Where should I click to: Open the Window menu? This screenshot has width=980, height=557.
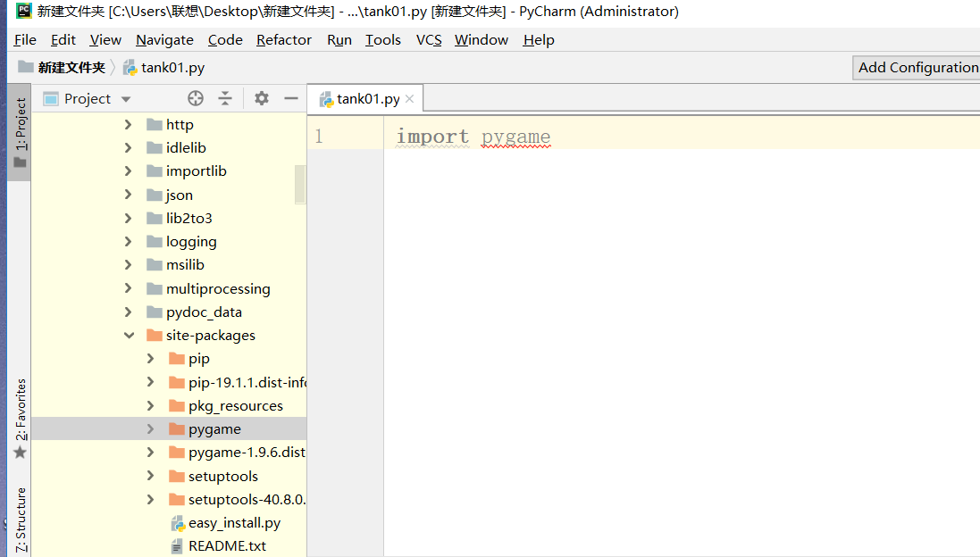(482, 40)
